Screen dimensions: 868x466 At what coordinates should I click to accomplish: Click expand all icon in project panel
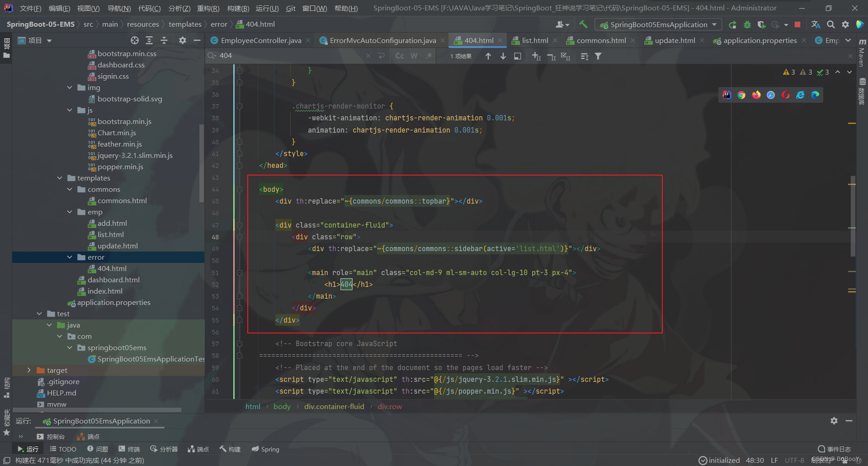149,41
